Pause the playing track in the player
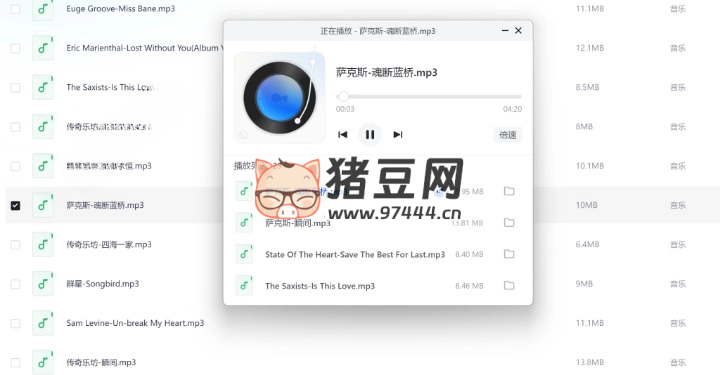The height and width of the screenshot is (375, 720). click(370, 134)
